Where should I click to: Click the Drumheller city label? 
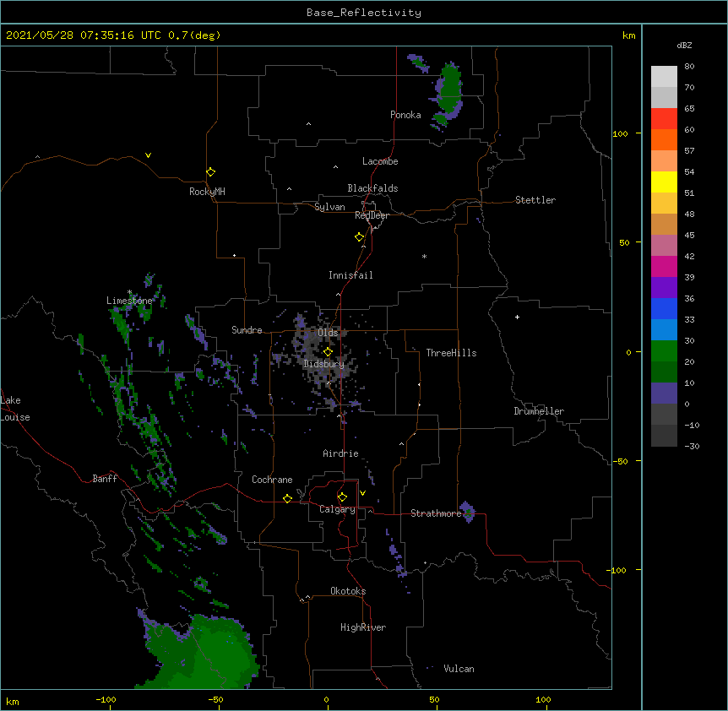pyautogui.click(x=539, y=411)
